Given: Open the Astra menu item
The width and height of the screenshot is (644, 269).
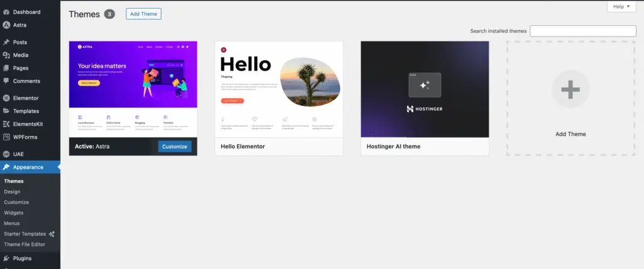Looking at the screenshot, I should (30, 25).
